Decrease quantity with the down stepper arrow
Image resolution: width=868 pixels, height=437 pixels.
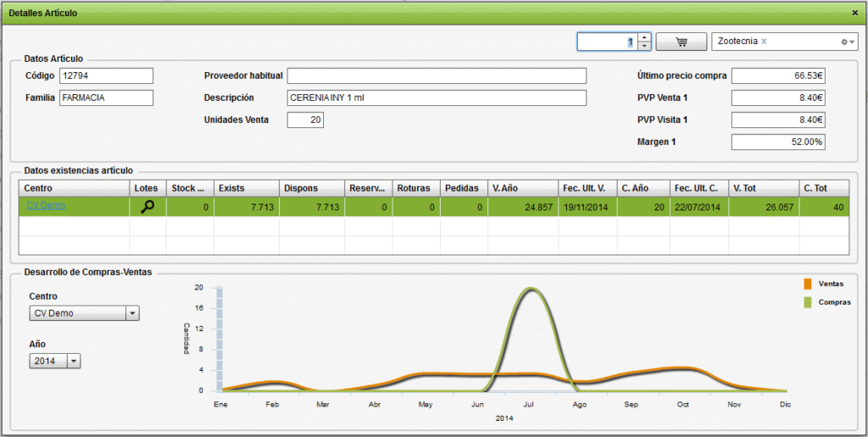point(644,46)
